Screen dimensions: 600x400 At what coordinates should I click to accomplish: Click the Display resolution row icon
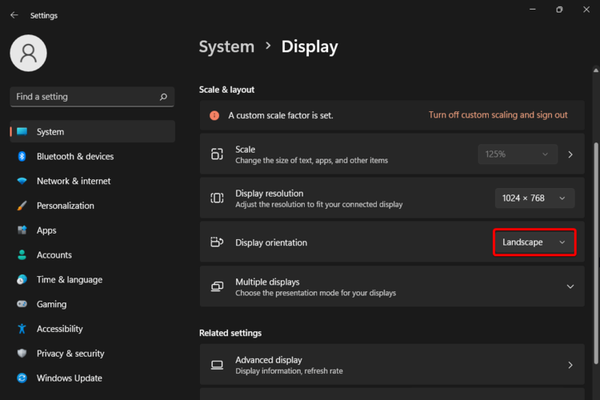click(217, 198)
